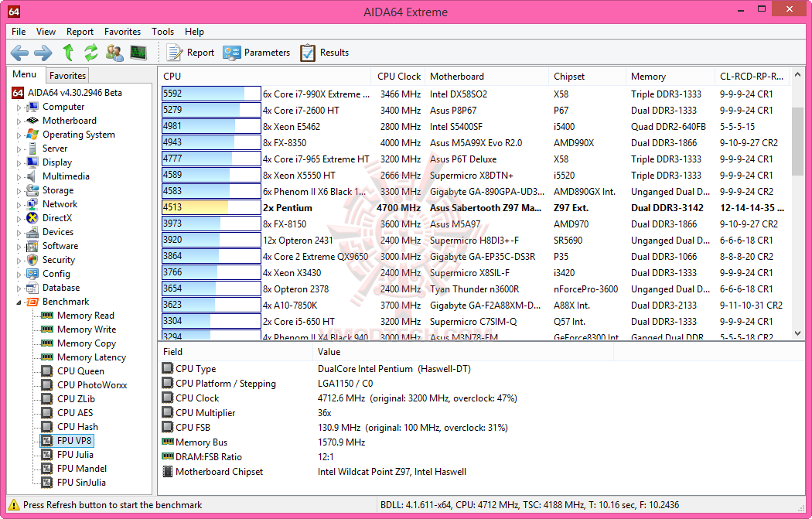Select the Devices tree item
Screen dimensions: 812x519
pos(57,232)
